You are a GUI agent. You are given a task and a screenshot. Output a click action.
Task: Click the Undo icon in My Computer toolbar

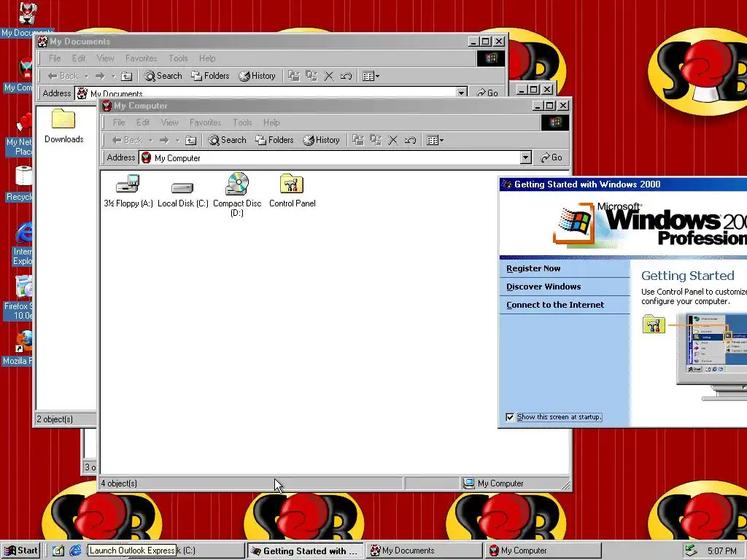tap(410, 140)
